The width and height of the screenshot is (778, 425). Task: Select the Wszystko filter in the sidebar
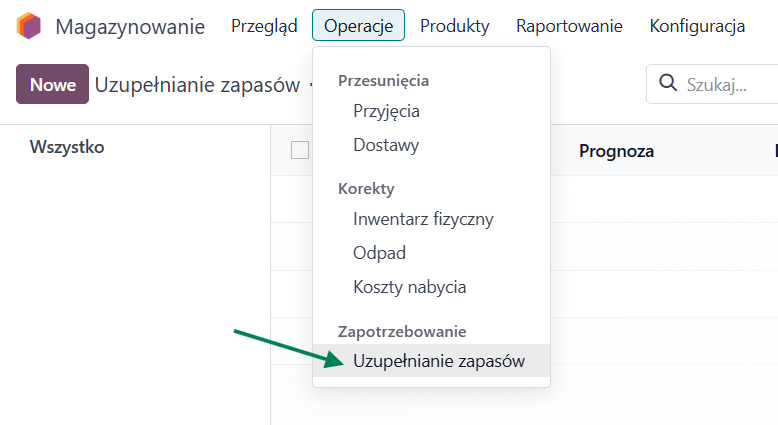click(67, 147)
